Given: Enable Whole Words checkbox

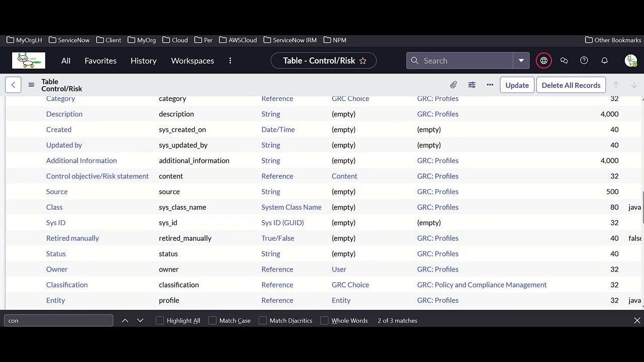Looking at the screenshot, I should [325, 320].
